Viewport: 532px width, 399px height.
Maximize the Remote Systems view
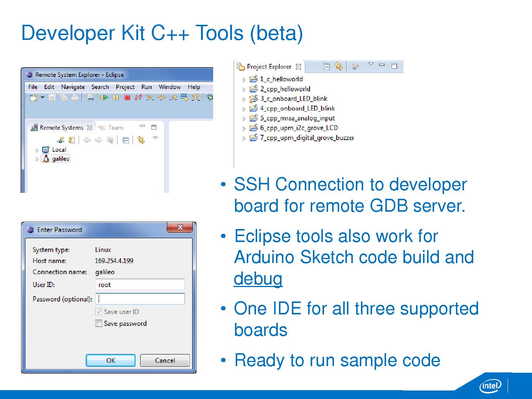pos(154,127)
